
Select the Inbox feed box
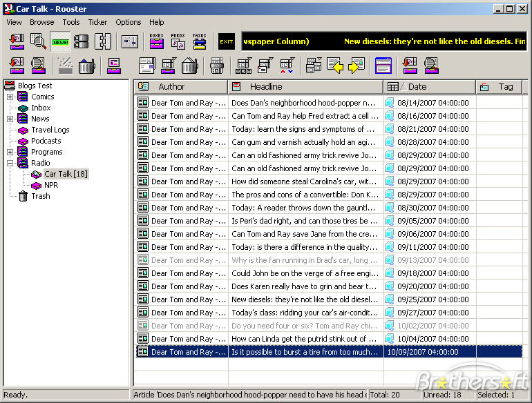pyautogui.click(x=41, y=108)
